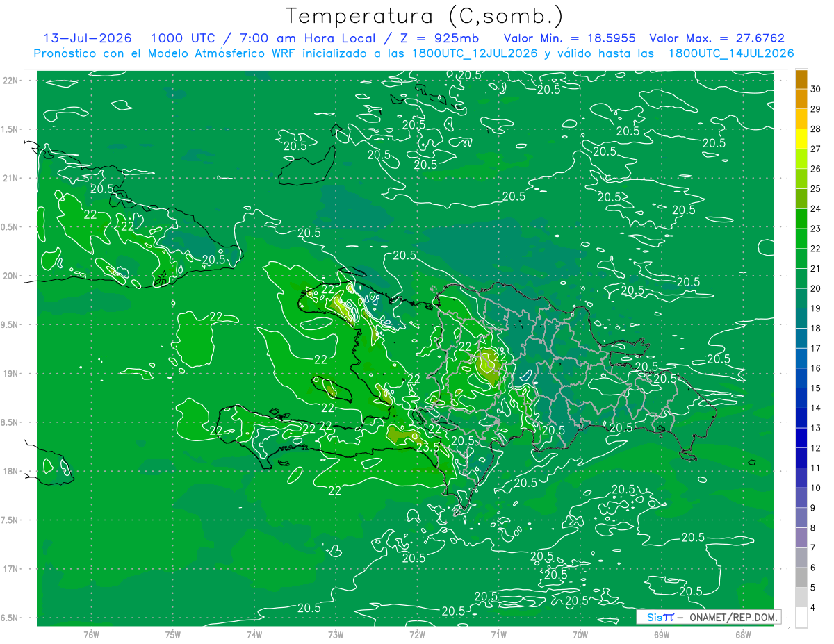Click the "69W" longitude axis label
834x644 pixels.
pos(662,634)
